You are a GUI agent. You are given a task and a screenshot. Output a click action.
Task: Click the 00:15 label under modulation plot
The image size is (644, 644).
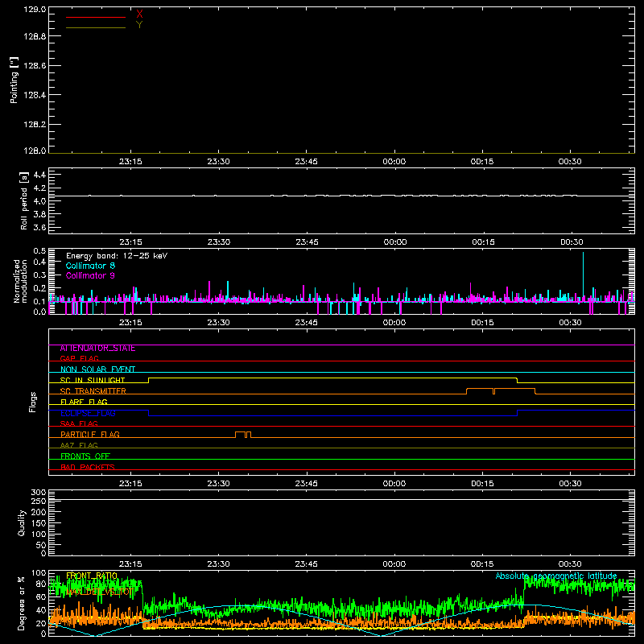coord(482,323)
